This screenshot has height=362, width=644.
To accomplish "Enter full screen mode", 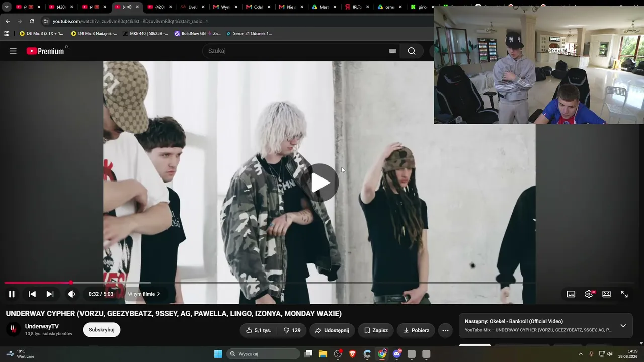I will 624,294.
